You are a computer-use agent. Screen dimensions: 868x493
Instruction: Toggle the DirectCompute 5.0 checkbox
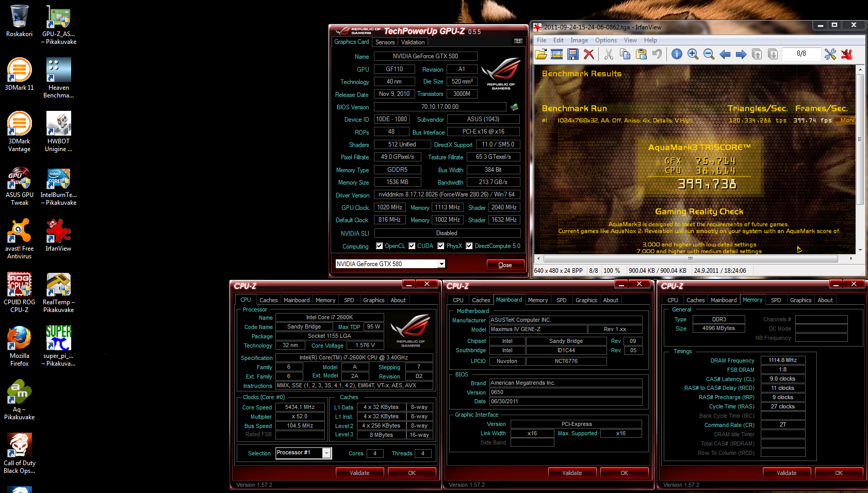tap(469, 246)
